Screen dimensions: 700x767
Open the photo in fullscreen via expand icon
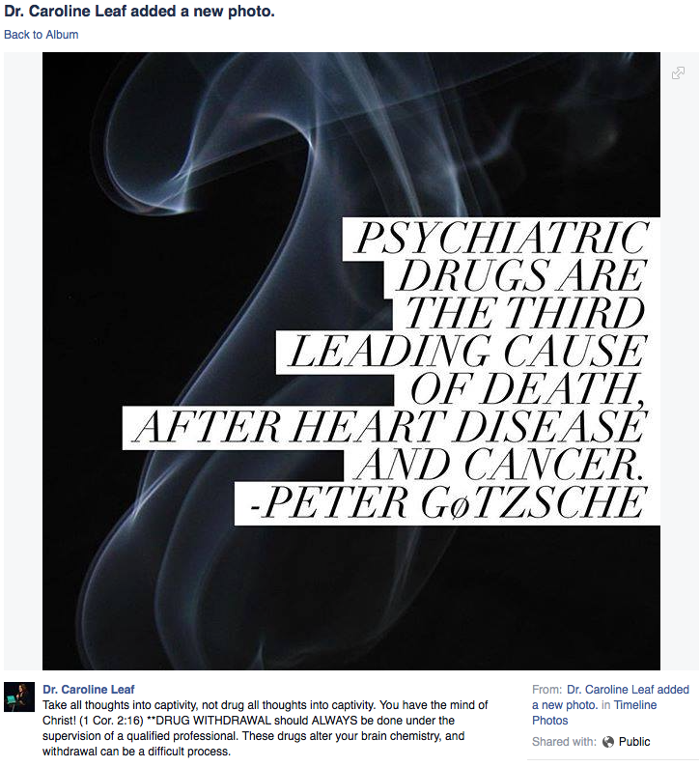[x=678, y=72]
